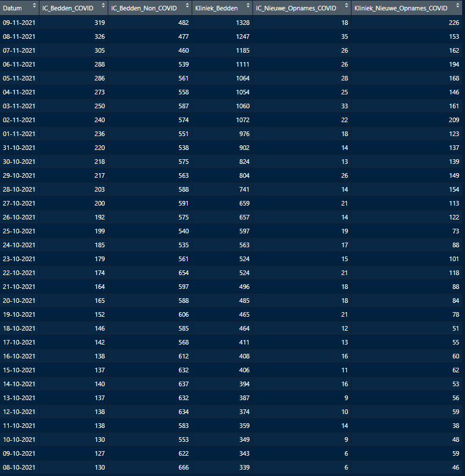Image resolution: width=465 pixels, height=476 pixels.
Task: Click IC new admissions value 11
Action: pyautogui.click(x=345, y=371)
